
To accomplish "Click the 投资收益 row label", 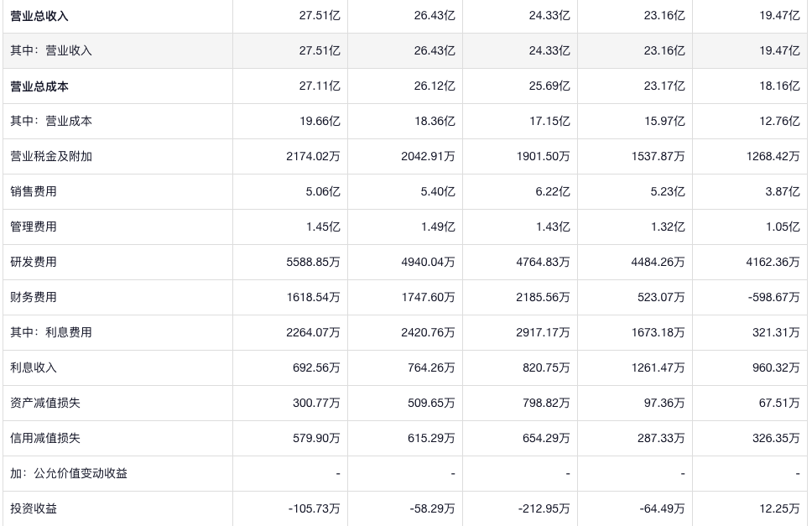I will (34, 509).
